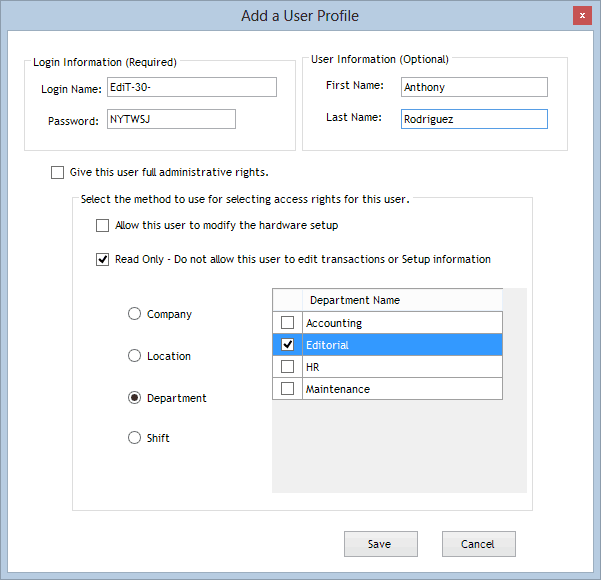This screenshot has height=580, width=601.
Task: Check the HR department checkbox
Action: pyautogui.click(x=288, y=367)
